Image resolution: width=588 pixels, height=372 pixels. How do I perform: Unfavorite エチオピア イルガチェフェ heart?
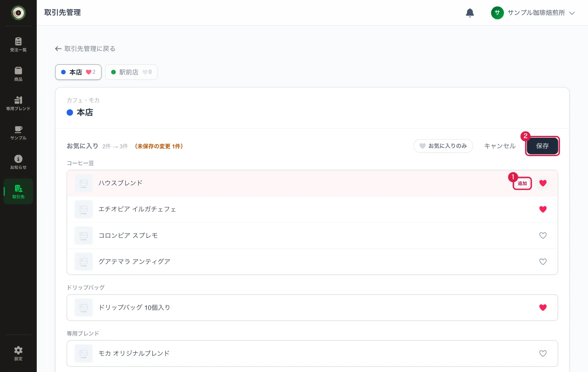click(543, 209)
